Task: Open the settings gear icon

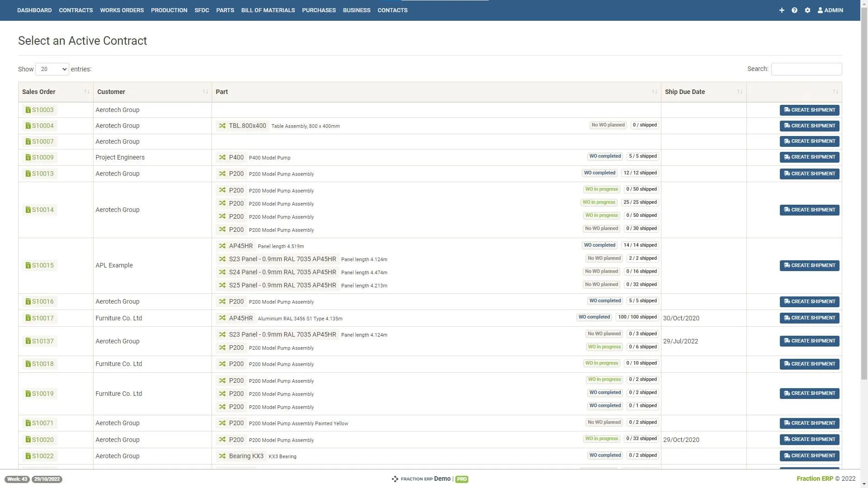Action: (807, 10)
